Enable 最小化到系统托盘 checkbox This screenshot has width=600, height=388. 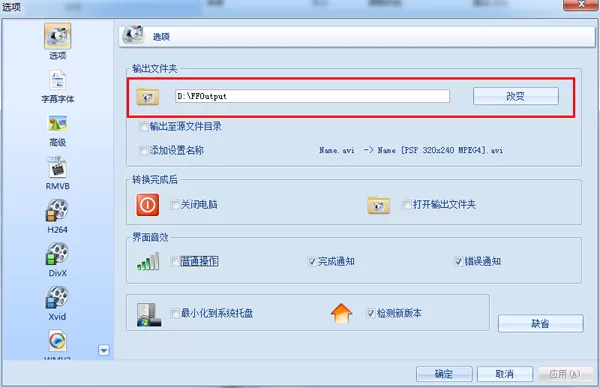(x=175, y=314)
